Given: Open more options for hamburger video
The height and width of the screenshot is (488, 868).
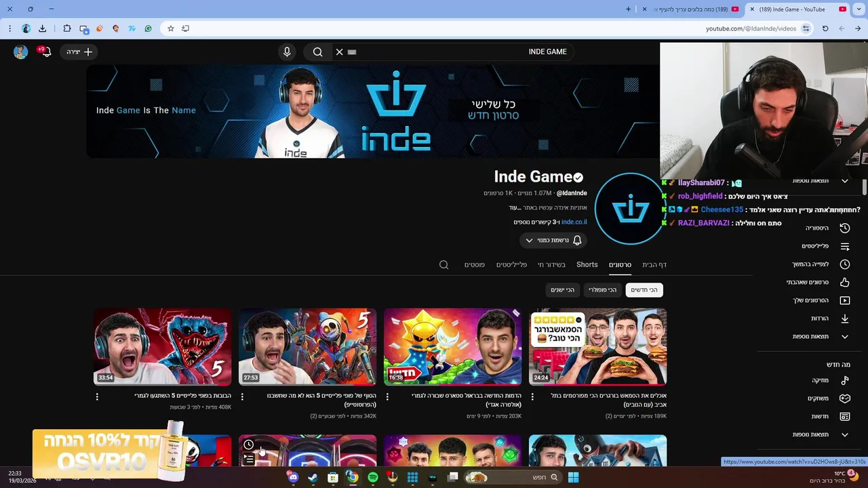Looking at the screenshot, I should (x=532, y=396).
